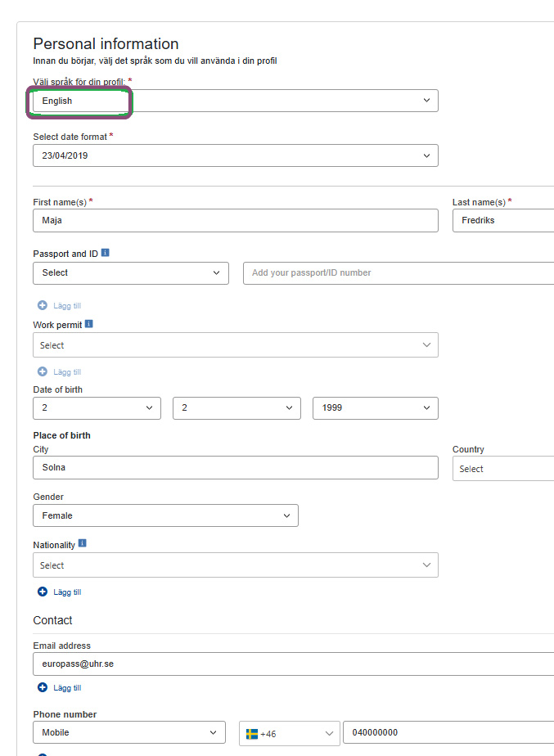This screenshot has height=756, width=554.
Task: Click the First name field containing Maja
Action: [x=235, y=220]
